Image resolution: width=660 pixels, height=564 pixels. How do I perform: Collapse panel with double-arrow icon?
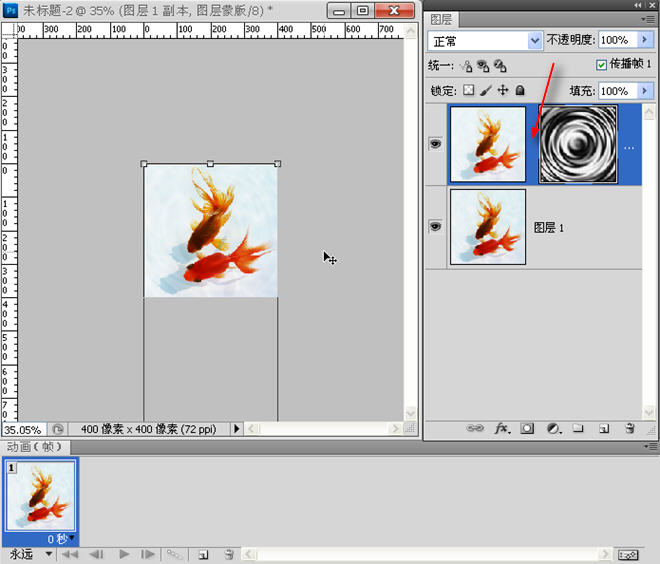(639, 5)
